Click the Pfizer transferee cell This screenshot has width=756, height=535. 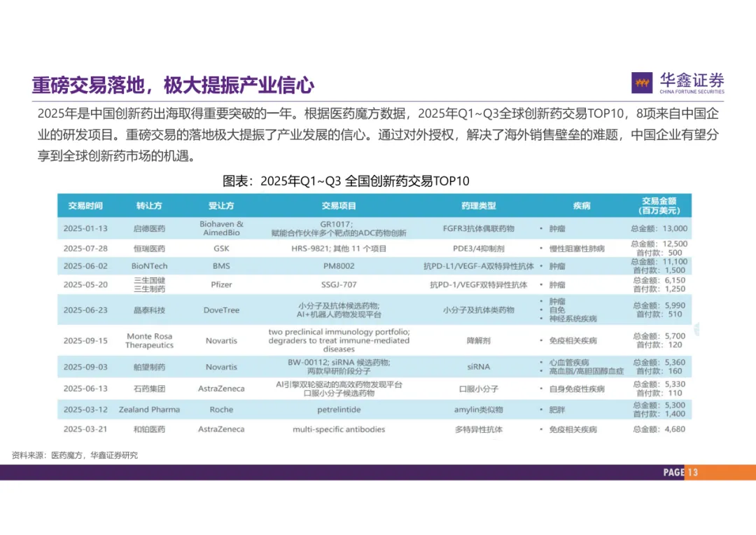click(x=221, y=284)
